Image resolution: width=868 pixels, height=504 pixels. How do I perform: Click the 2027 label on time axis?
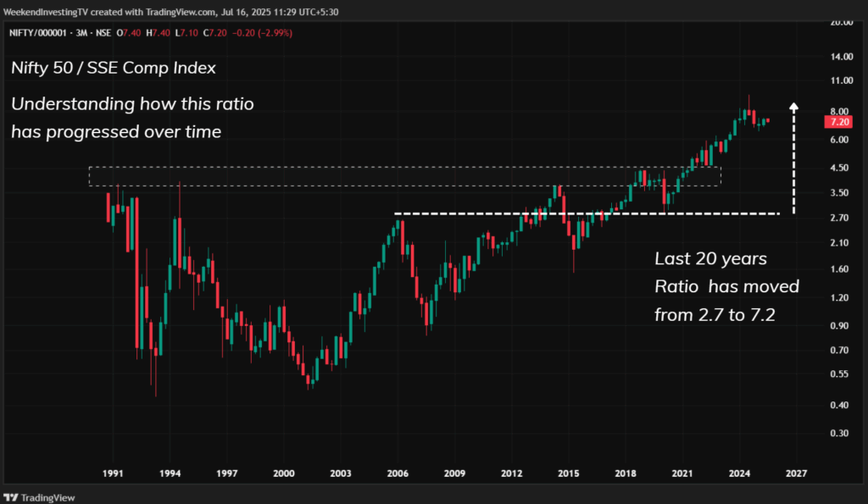pos(796,474)
